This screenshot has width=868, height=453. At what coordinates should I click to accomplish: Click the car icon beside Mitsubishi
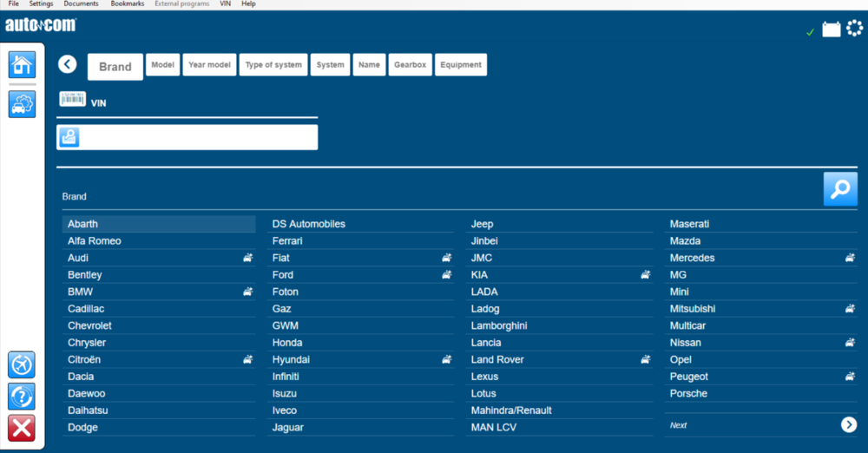850,308
